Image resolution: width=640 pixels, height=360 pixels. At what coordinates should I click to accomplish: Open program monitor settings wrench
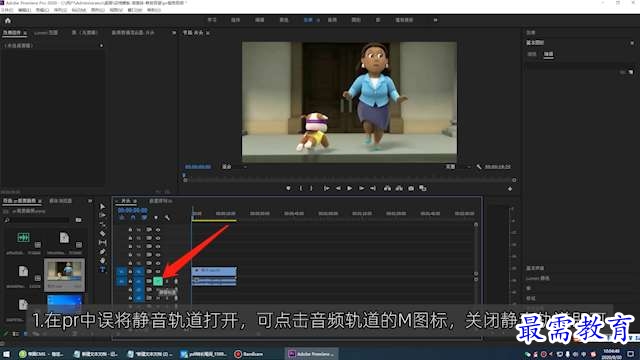479,167
